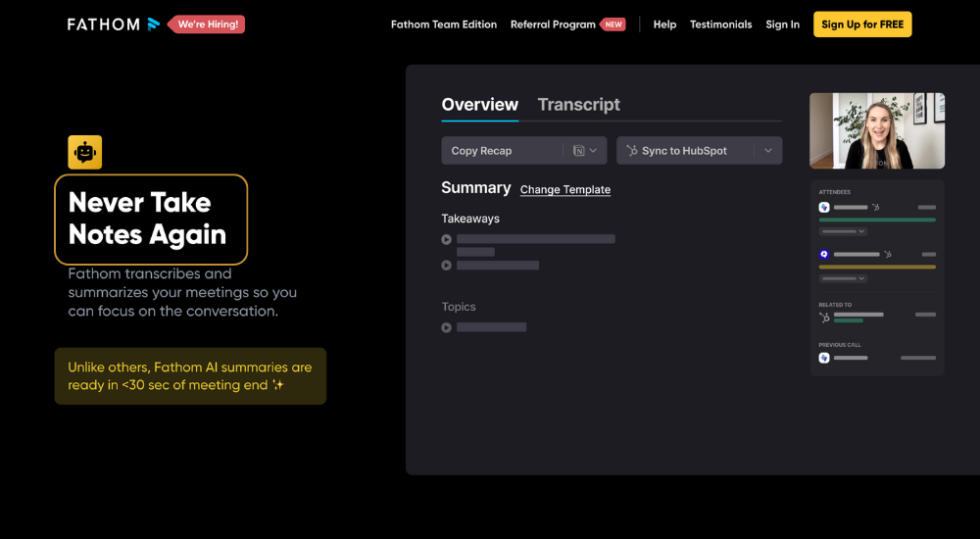Click the HubSpot icon under Related To

[x=824, y=317]
